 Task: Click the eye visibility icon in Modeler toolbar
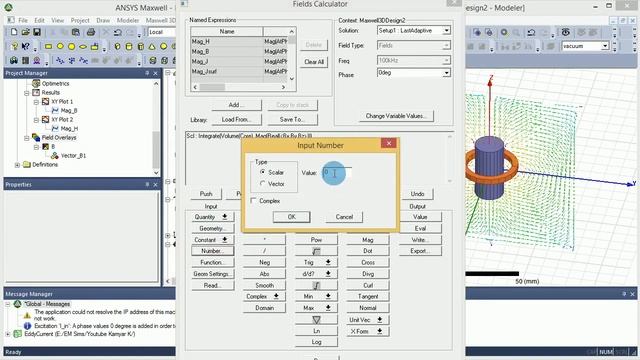566,32
